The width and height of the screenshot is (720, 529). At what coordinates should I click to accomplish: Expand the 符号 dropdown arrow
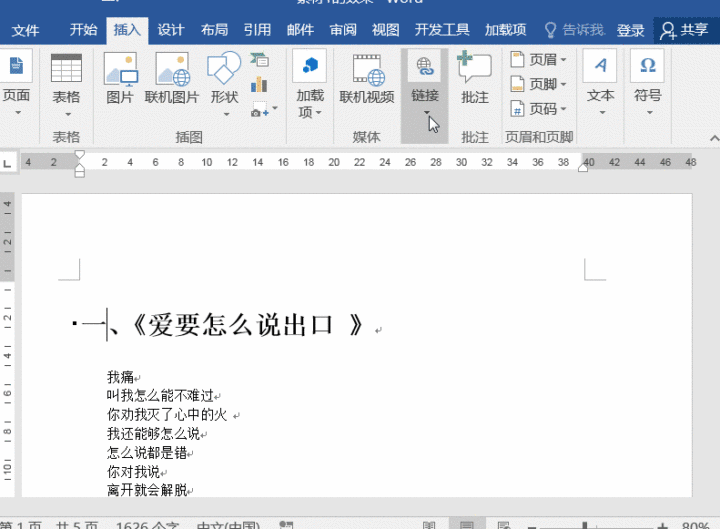pyautogui.click(x=649, y=113)
